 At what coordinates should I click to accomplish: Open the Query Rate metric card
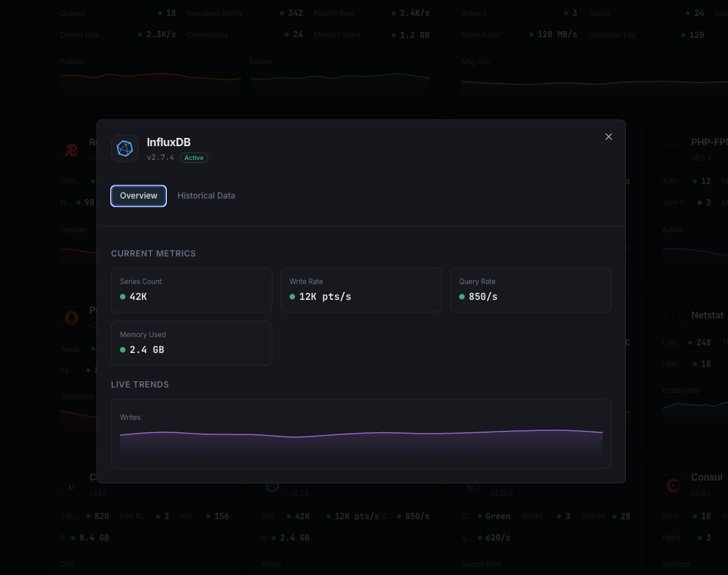pyautogui.click(x=530, y=290)
